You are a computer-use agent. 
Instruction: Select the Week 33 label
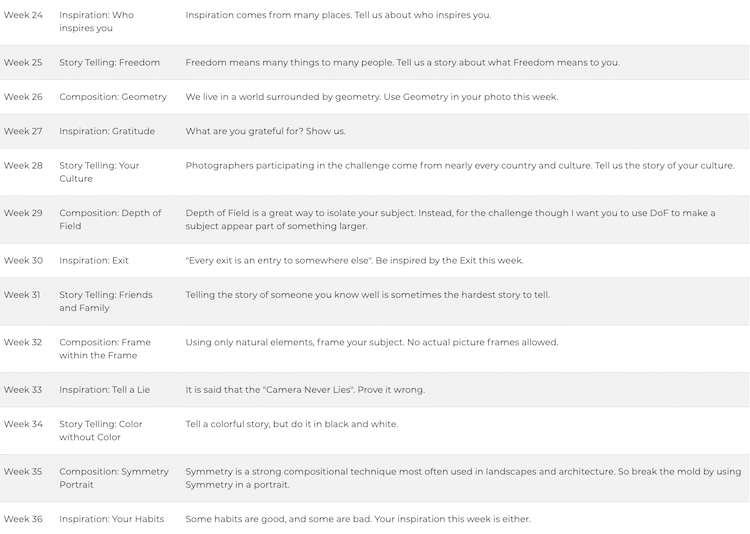23,390
